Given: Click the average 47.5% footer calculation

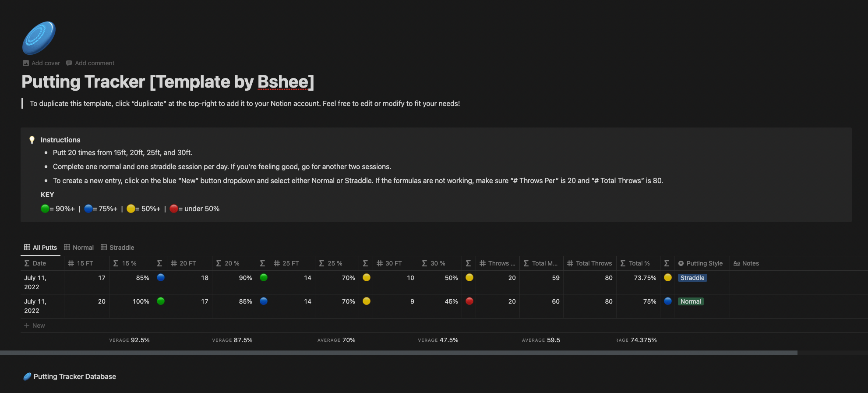Looking at the screenshot, I should [438, 340].
